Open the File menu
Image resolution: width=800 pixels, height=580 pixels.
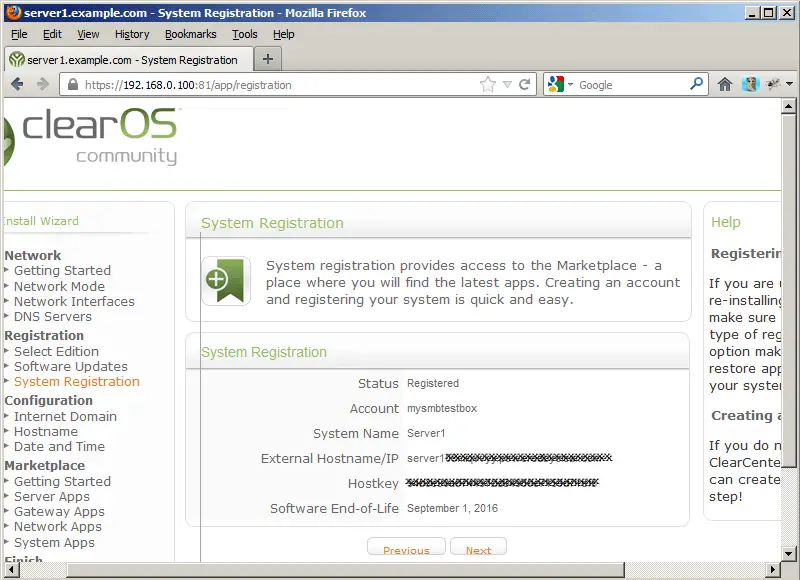[19, 34]
